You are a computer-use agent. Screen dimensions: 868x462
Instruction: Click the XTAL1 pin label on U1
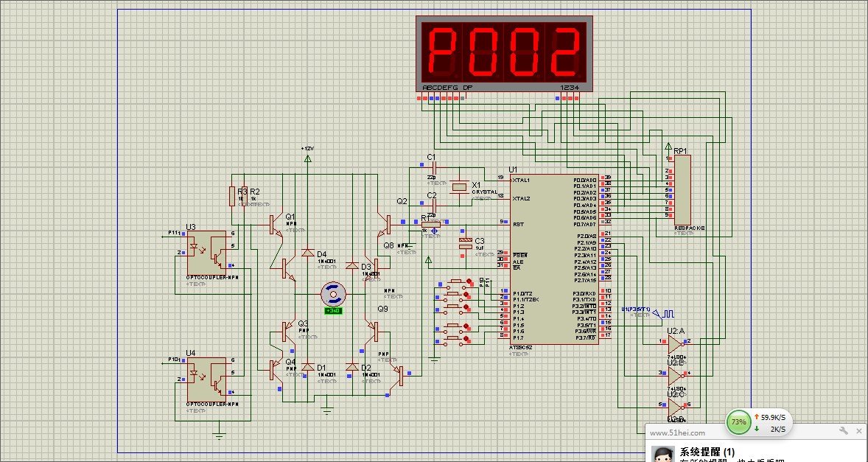pyautogui.click(x=522, y=181)
